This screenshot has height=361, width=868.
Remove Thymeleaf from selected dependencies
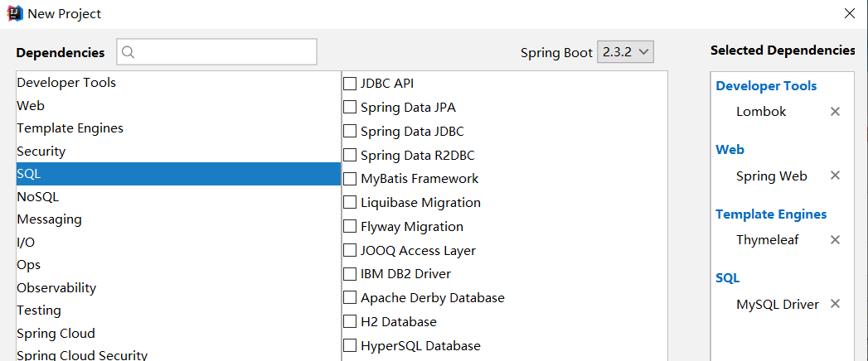pyautogui.click(x=836, y=239)
